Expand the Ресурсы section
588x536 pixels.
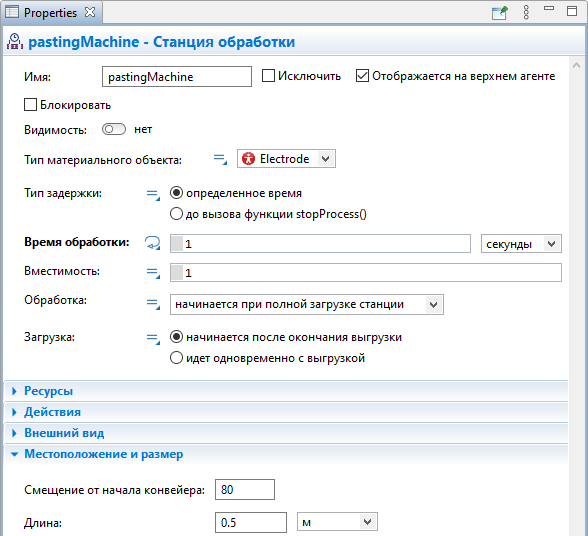pos(48,391)
